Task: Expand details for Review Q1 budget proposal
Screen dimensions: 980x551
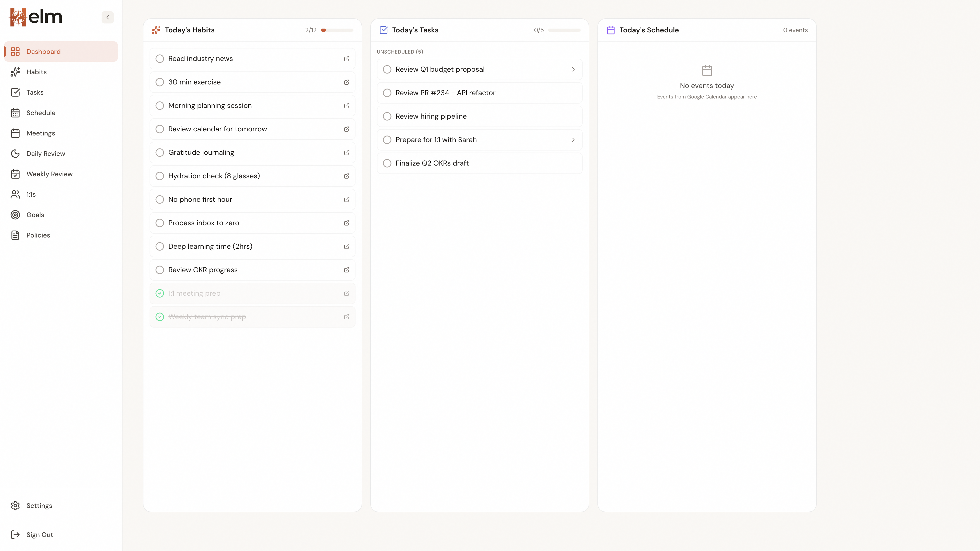Action: [573, 69]
